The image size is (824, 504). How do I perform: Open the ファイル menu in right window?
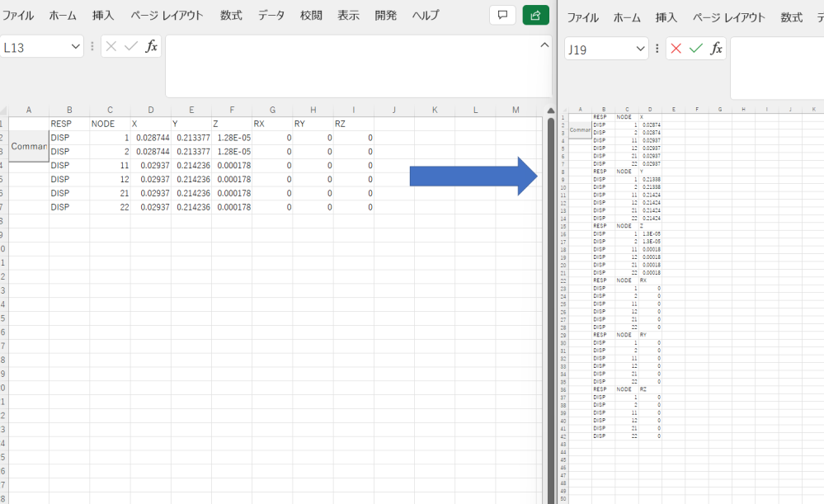tap(583, 17)
